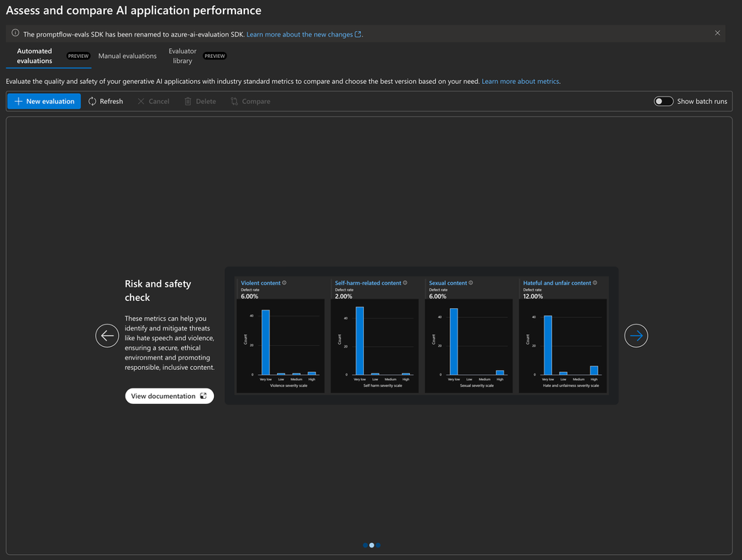742x560 pixels.
Task: Open the Automated evaluations tab
Action: [x=35, y=56]
